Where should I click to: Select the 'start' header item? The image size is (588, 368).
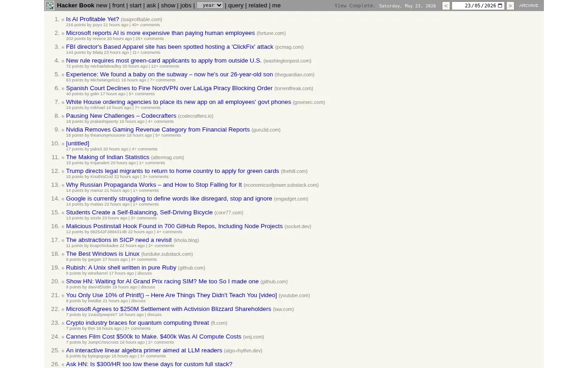pyautogui.click(x=136, y=6)
